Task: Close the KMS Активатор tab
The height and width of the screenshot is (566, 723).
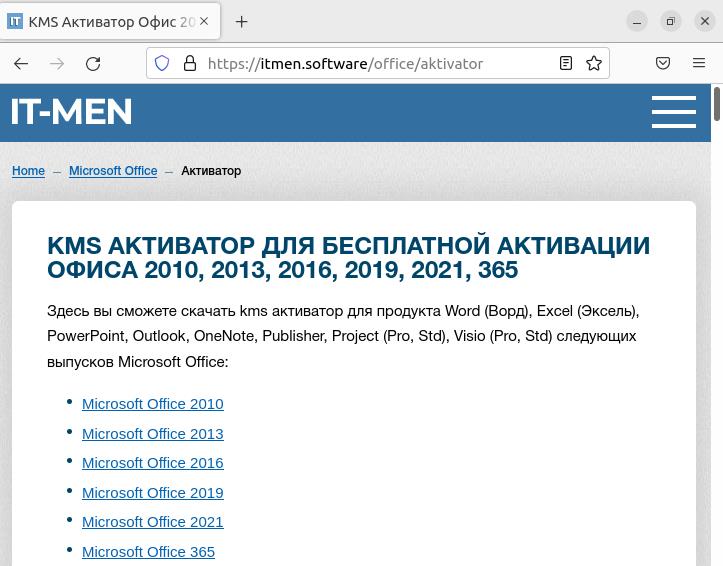Action: click(205, 21)
